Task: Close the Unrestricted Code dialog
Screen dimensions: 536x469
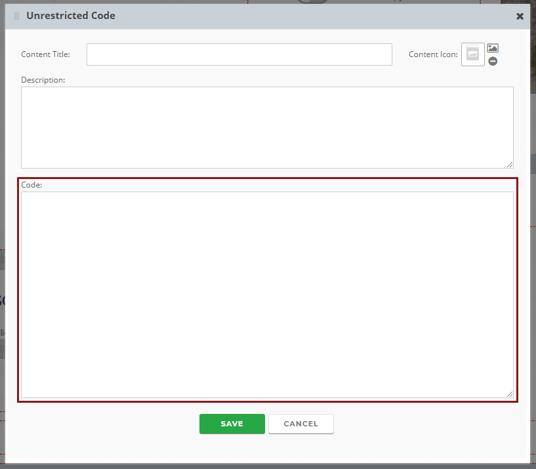Action: tap(520, 16)
